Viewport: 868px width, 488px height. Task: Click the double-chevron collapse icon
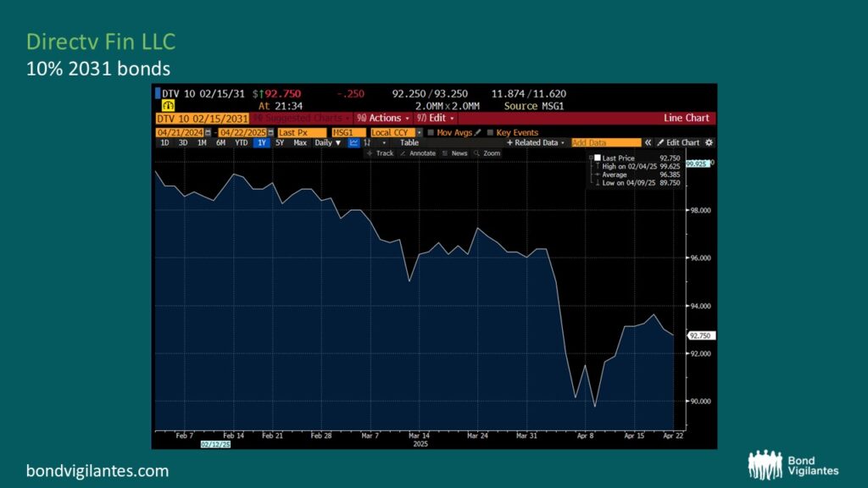click(x=648, y=142)
